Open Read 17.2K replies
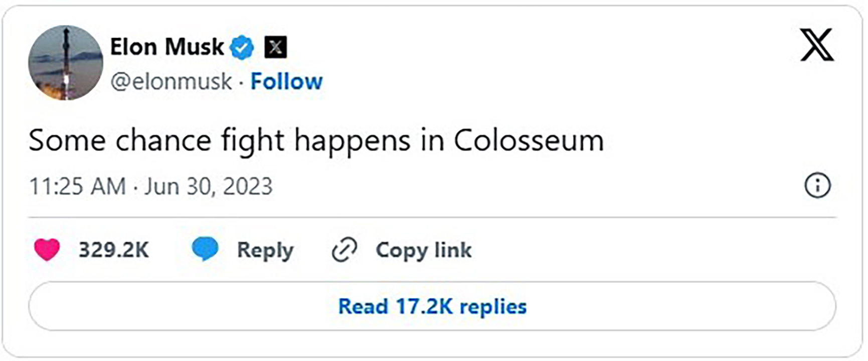The image size is (868, 361). (x=432, y=306)
